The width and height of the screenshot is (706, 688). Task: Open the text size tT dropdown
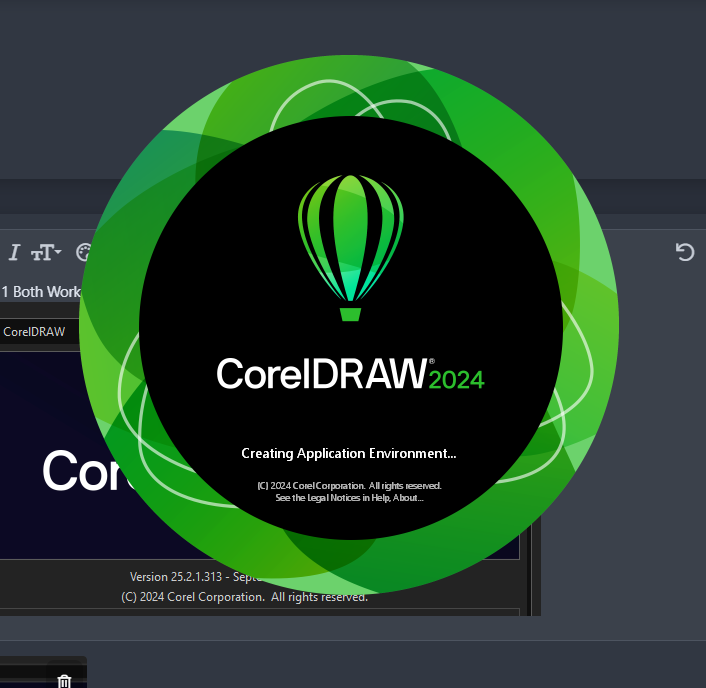46,252
